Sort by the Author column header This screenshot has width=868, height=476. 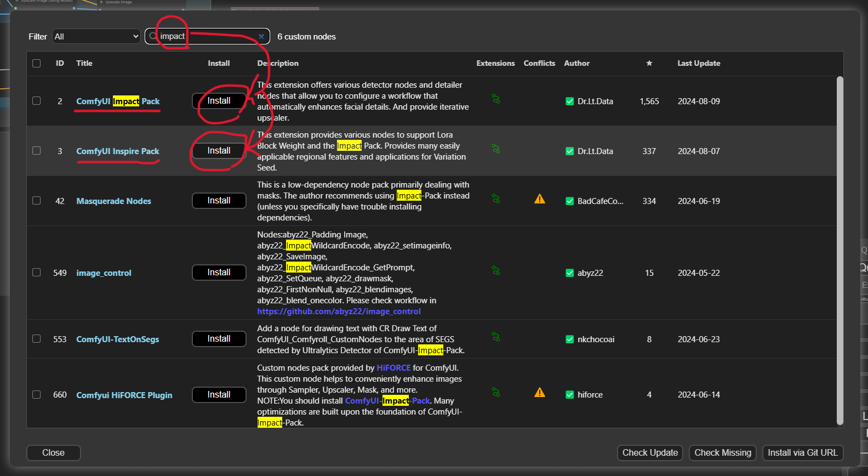[577, 63]
